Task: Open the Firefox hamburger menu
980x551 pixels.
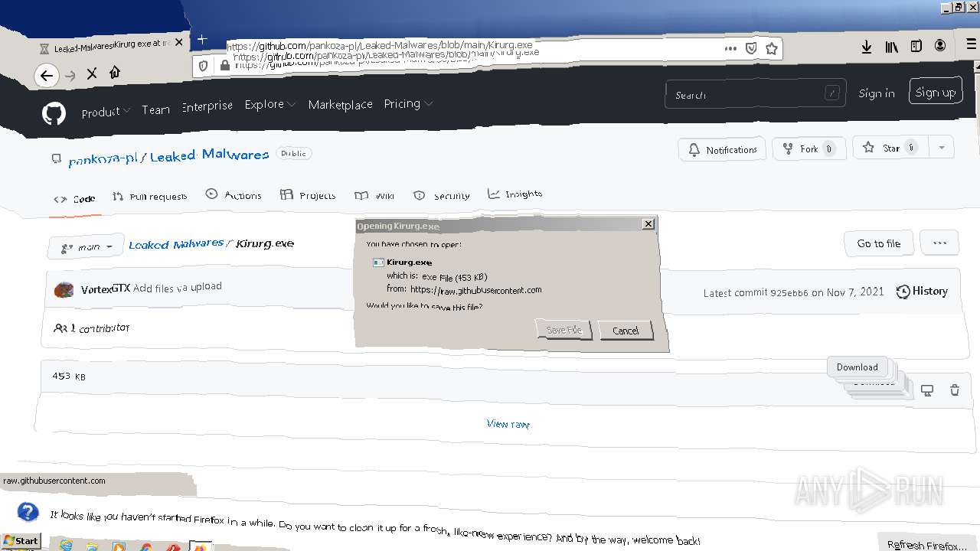Action: (972, 45)
